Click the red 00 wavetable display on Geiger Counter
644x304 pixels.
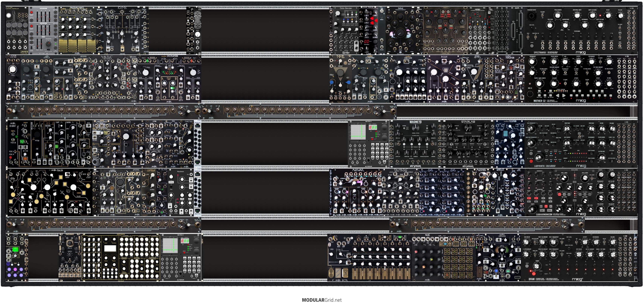tap(366, 42)
